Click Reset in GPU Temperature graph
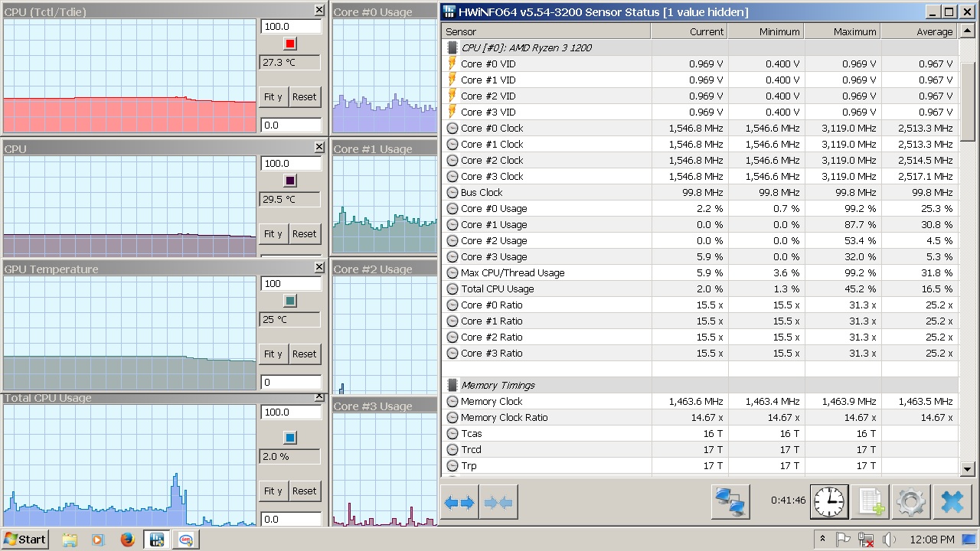Viewport: 980px width, 551px height. tap(304, 354)
